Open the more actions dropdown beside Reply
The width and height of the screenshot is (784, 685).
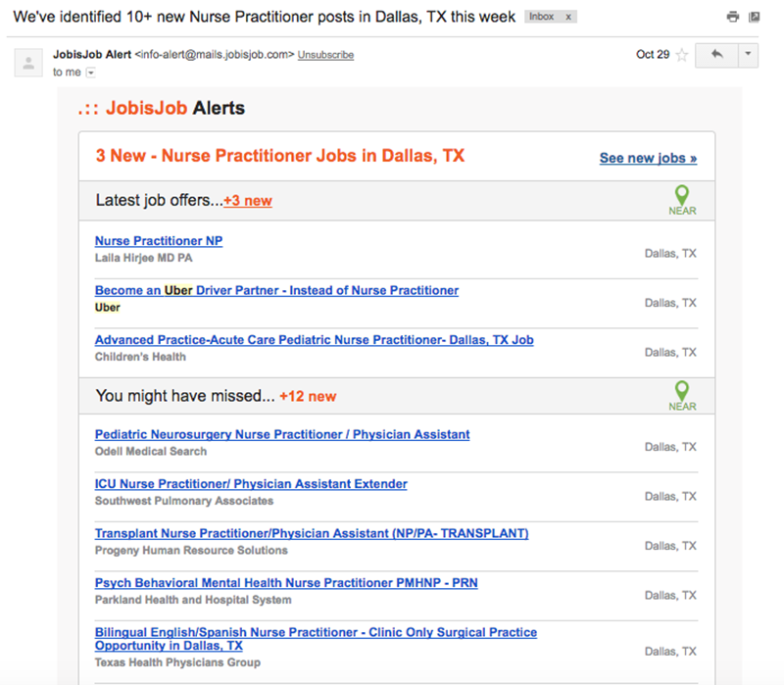(748, 55)
